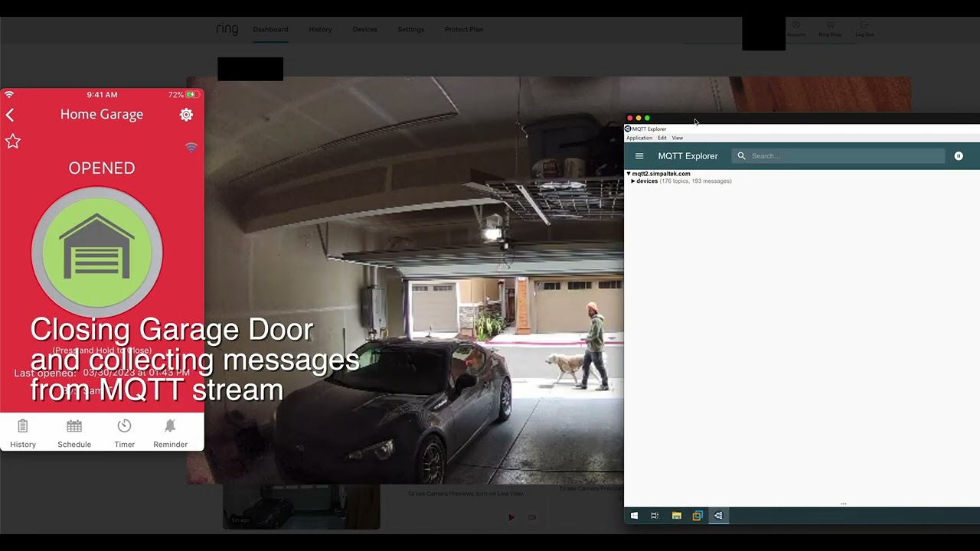
Task: Open the Ring Shop link
Action: click(830, 29)
